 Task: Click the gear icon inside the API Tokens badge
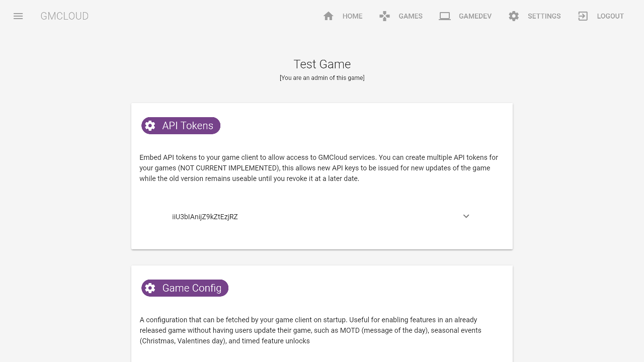(150, 126)
